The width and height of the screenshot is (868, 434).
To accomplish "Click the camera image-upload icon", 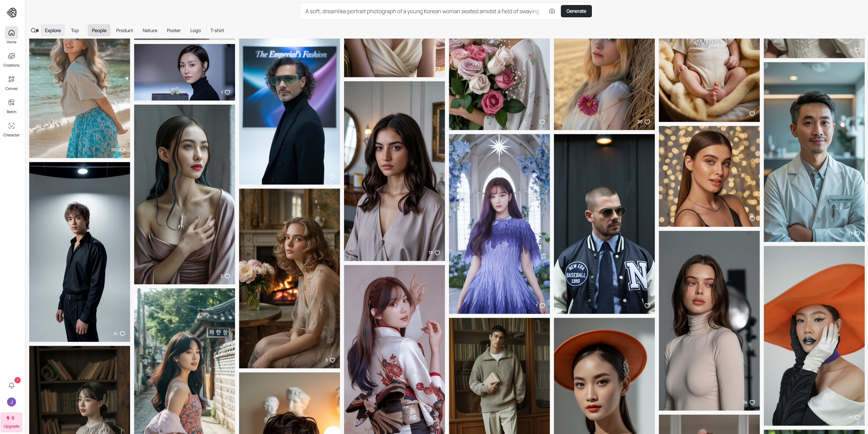I will (552, 11).
